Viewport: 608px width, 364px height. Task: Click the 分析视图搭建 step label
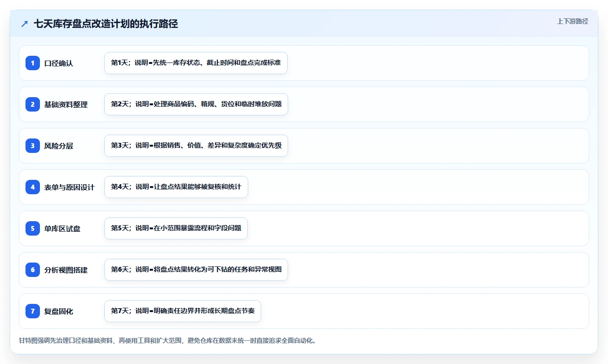point(66,270)
